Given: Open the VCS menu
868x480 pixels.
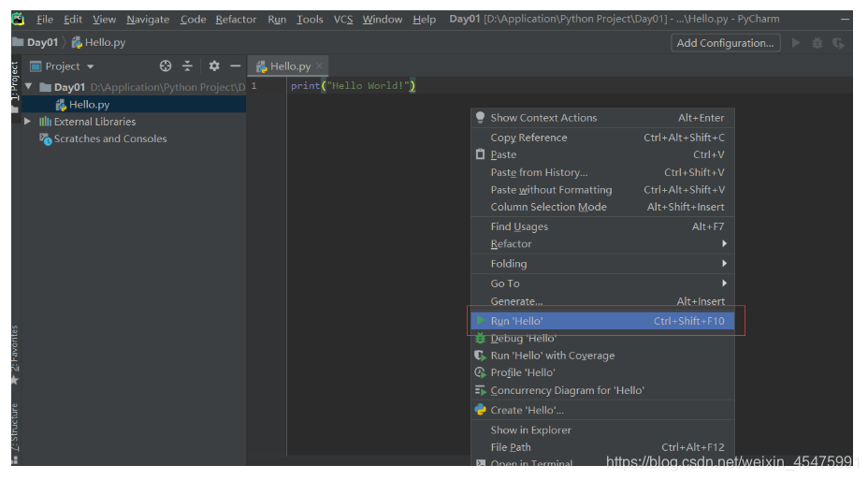Looking at the screenshot, I should 343,20.
